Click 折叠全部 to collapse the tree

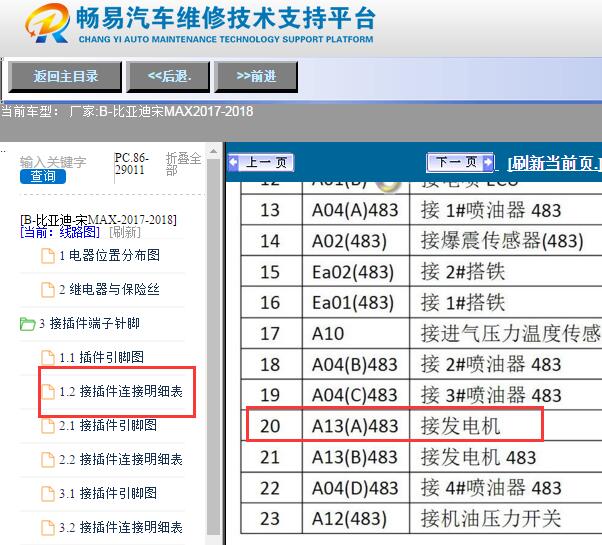pos(183,164)
